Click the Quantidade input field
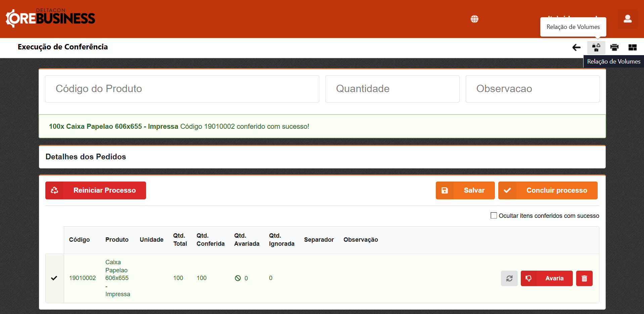Image resolution: width=644 pixels, height=314 pixels. pos(392,89)
